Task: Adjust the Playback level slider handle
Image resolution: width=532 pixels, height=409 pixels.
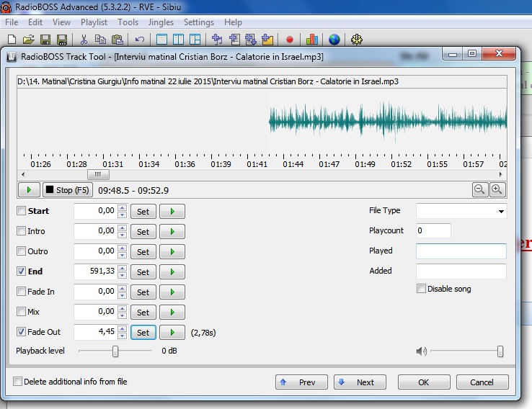Action: click(x=115, y=351)
